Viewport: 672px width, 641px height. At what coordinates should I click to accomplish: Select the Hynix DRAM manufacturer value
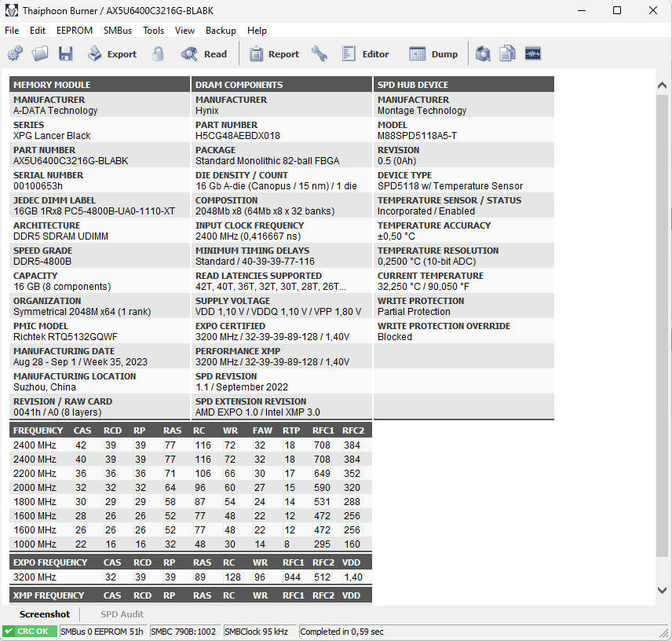(x=207, y=111)
